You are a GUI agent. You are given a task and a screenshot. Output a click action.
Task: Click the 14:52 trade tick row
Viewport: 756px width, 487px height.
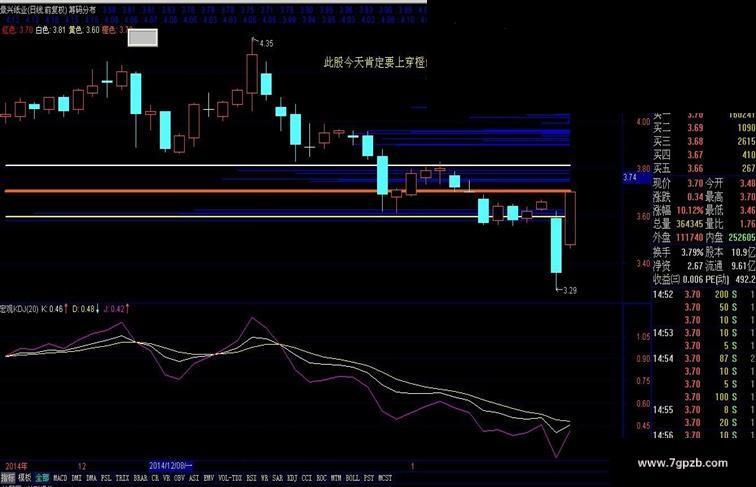704,294
